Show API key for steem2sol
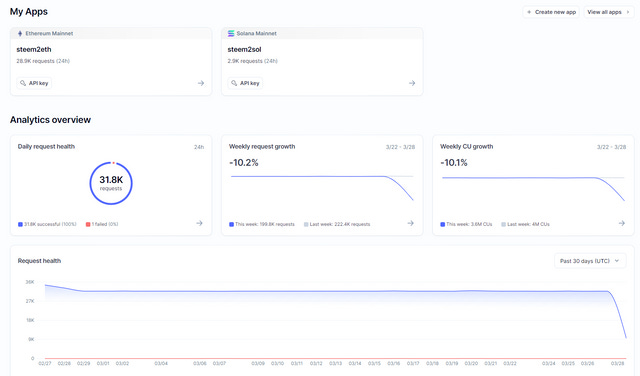640x376 pixels. (245, 83)
